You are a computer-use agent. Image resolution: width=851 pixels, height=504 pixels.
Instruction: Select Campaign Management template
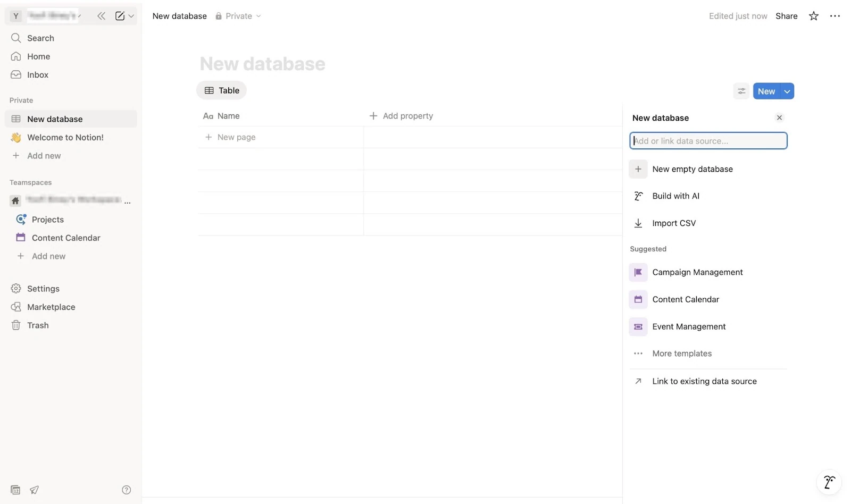pos(708,272)
